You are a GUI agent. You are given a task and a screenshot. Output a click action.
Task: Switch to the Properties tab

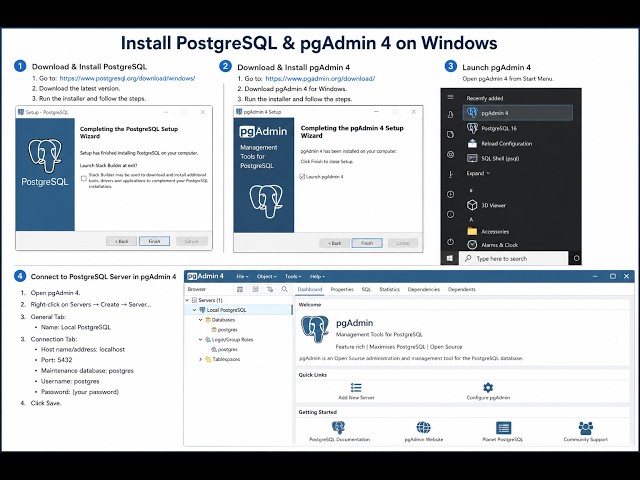point(342,289)
